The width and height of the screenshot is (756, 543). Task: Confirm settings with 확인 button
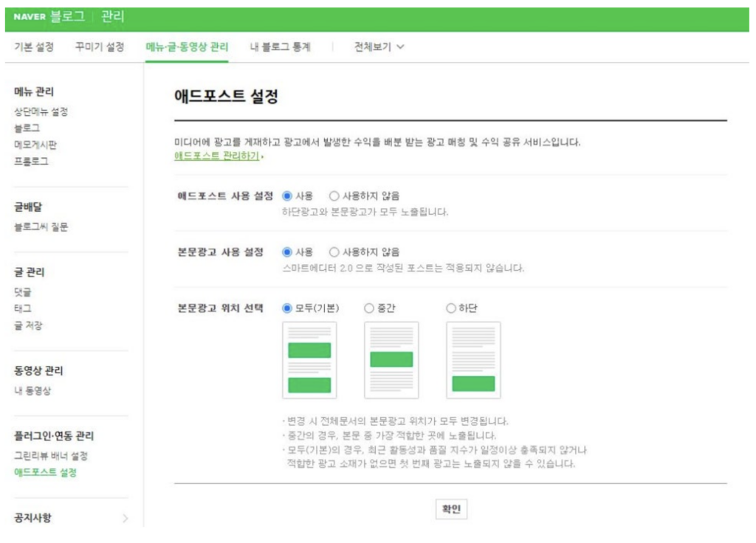point(451,509)
